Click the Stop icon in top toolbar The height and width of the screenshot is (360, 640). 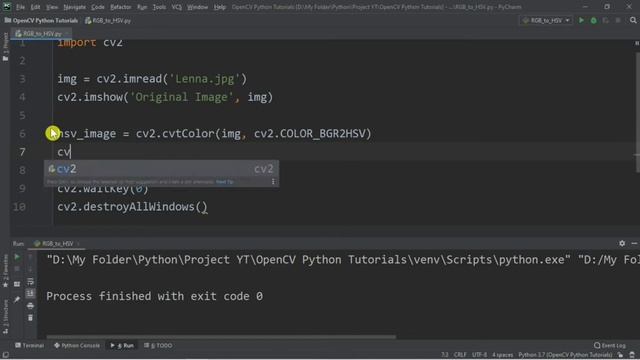coord(618,20)
